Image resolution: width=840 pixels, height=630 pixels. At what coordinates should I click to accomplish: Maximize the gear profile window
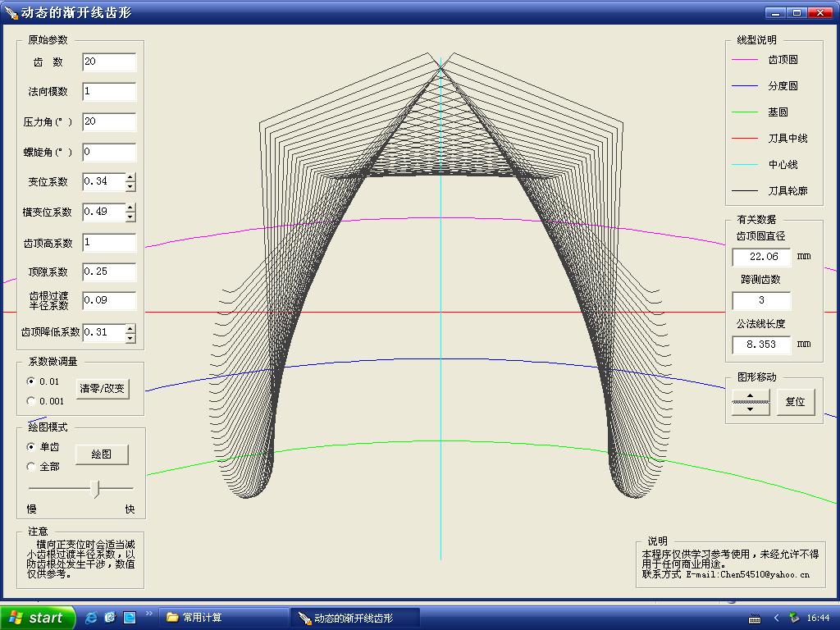pos(797,13)
